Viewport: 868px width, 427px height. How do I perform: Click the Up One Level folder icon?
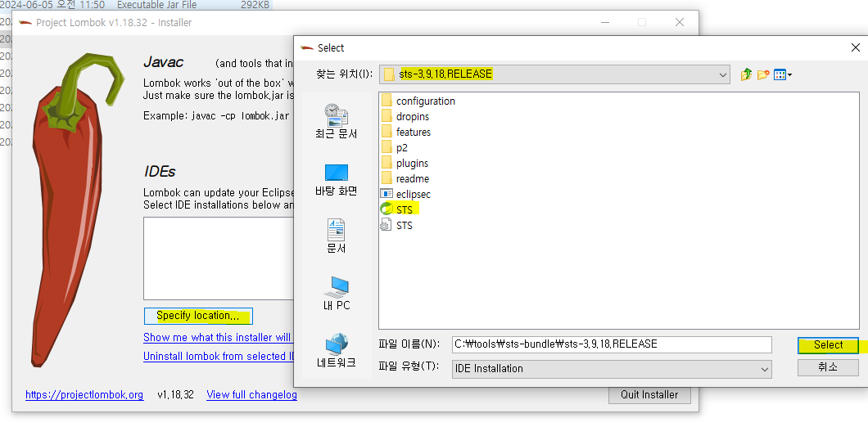pos(746,74)
